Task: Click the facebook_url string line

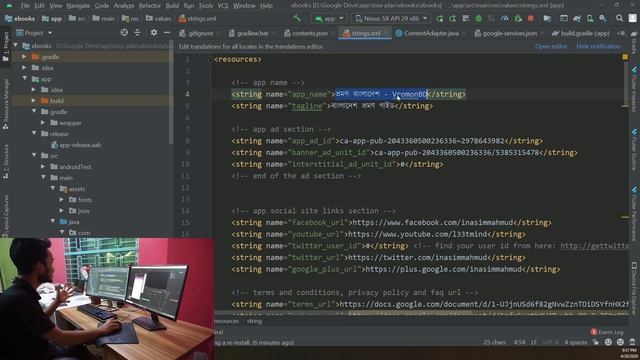Action: coord(391,222)
